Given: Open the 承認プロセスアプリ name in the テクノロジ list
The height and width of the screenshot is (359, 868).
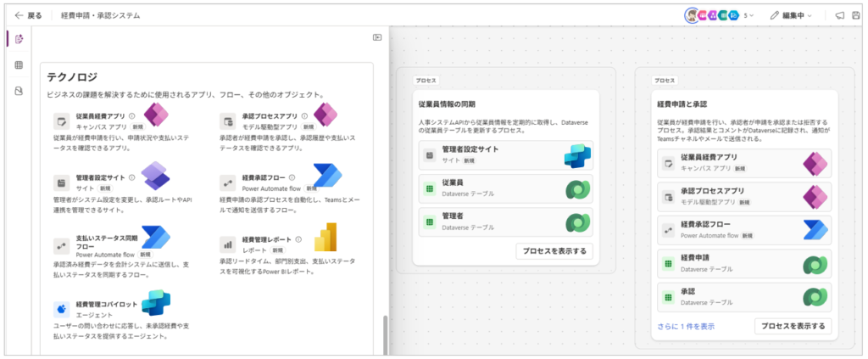Looking at the screenshot, I should [x=270, y=117].
